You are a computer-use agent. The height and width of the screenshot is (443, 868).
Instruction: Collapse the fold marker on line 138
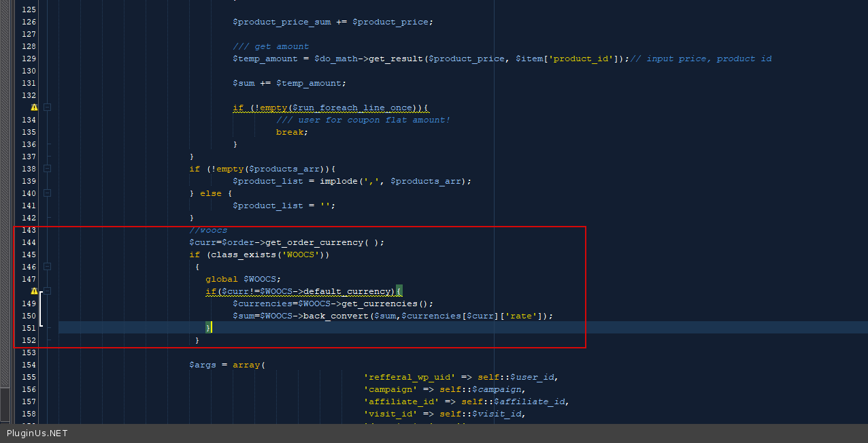48,169
